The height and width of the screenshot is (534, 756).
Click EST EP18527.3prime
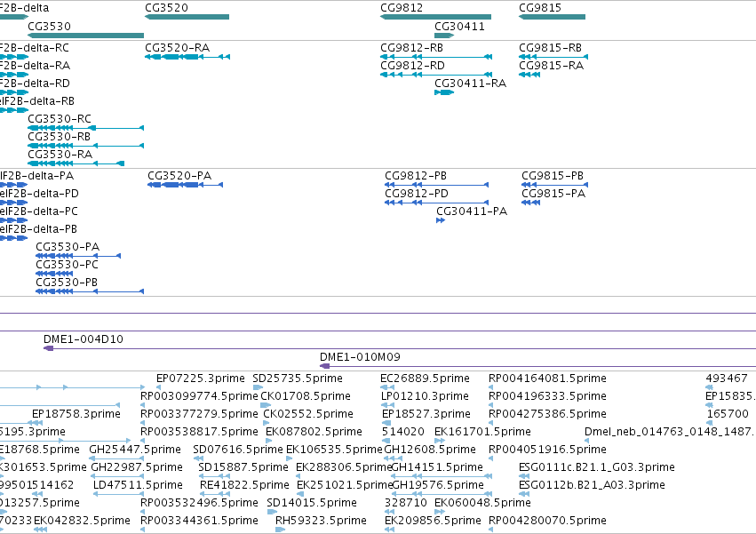426,414
